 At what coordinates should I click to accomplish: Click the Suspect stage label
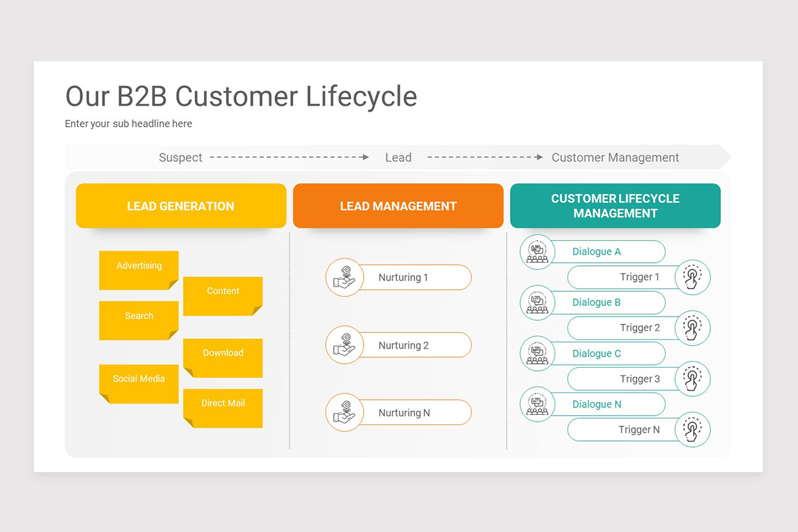click(181, 158)
